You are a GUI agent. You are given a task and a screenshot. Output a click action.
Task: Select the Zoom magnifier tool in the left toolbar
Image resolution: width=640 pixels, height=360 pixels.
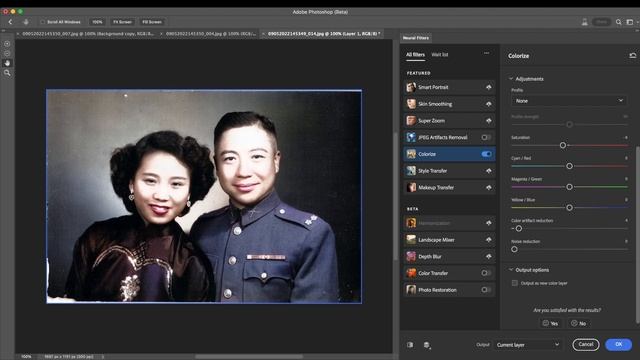tap(7, 73)
